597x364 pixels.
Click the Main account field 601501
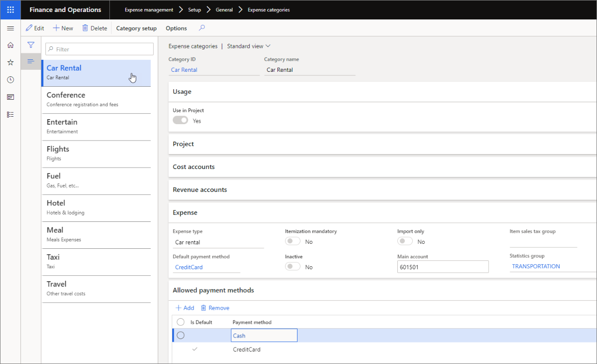coord(443,267)
